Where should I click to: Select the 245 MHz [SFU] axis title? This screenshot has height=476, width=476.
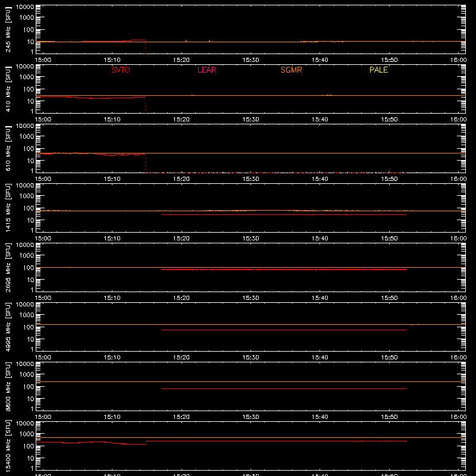coord(8,29)
